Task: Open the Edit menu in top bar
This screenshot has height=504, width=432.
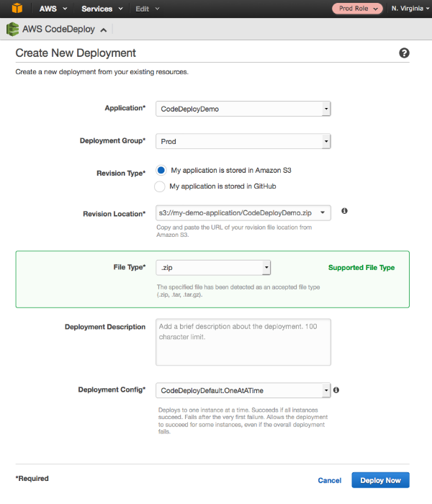Action: click(x=147, y=9)
